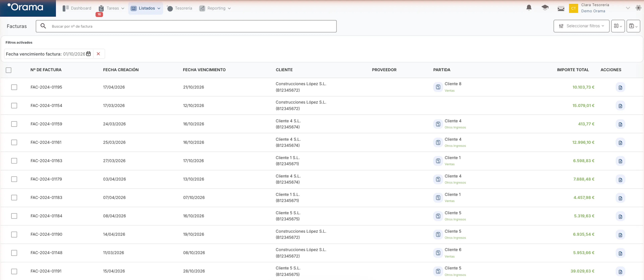Expand the Clara Tesorería user menu

[628, 8]
